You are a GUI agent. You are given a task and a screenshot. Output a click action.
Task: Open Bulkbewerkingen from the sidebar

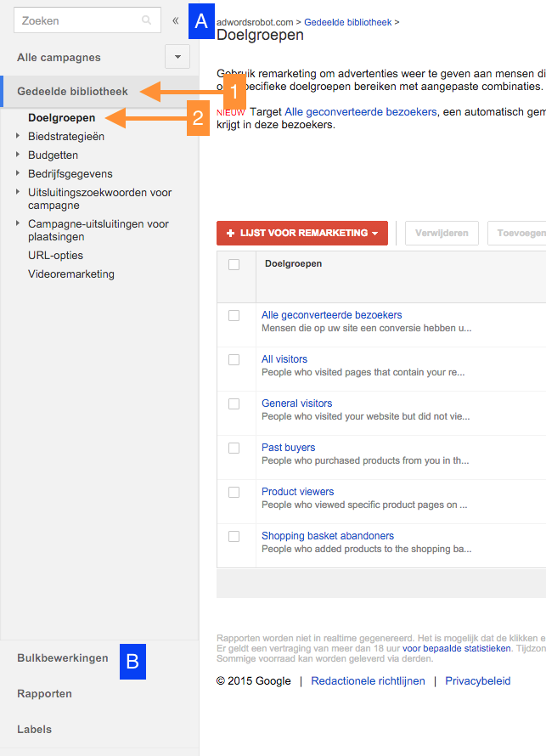point(63,658)
